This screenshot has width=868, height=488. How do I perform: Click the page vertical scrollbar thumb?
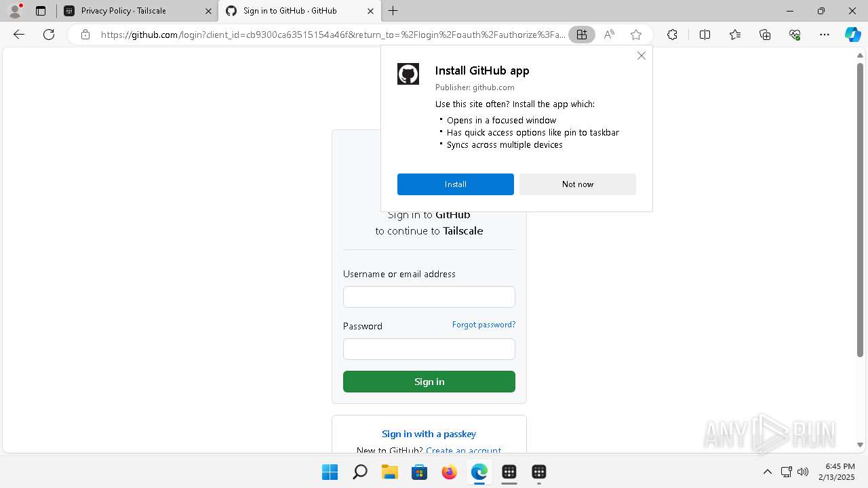coord(861,211)
